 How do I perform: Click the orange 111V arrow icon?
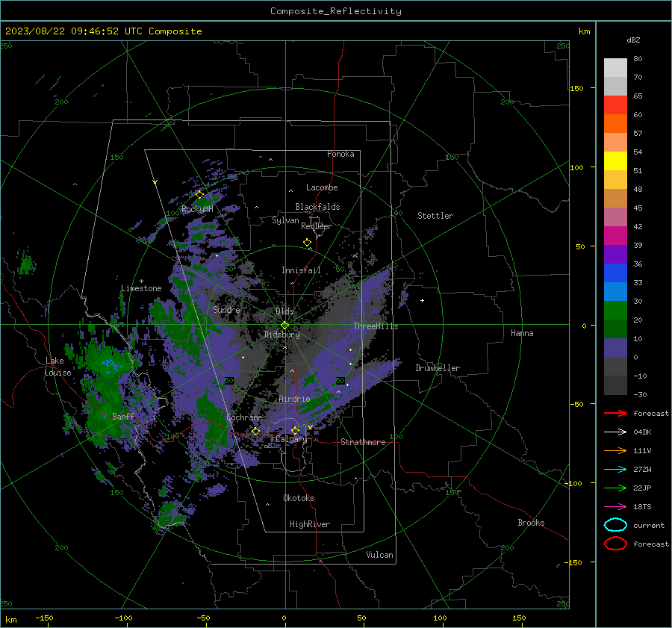click(615, 450)
